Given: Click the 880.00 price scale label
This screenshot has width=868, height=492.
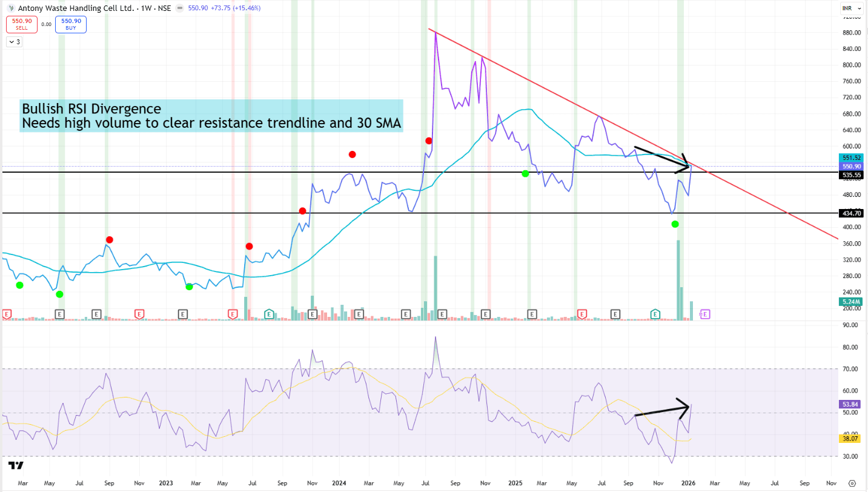Looking at the screenshot, I should (850, 33).
